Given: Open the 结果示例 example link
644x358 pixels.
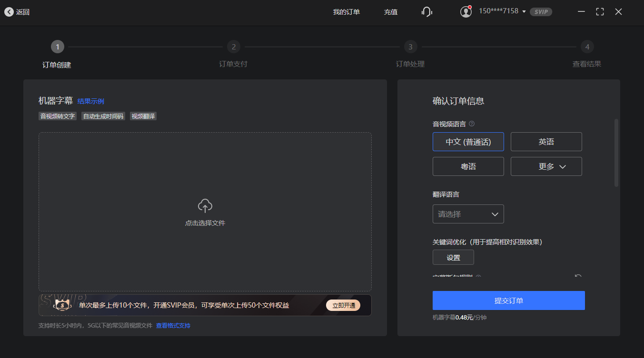Looking at the screenshot, I should coord(90,101).
